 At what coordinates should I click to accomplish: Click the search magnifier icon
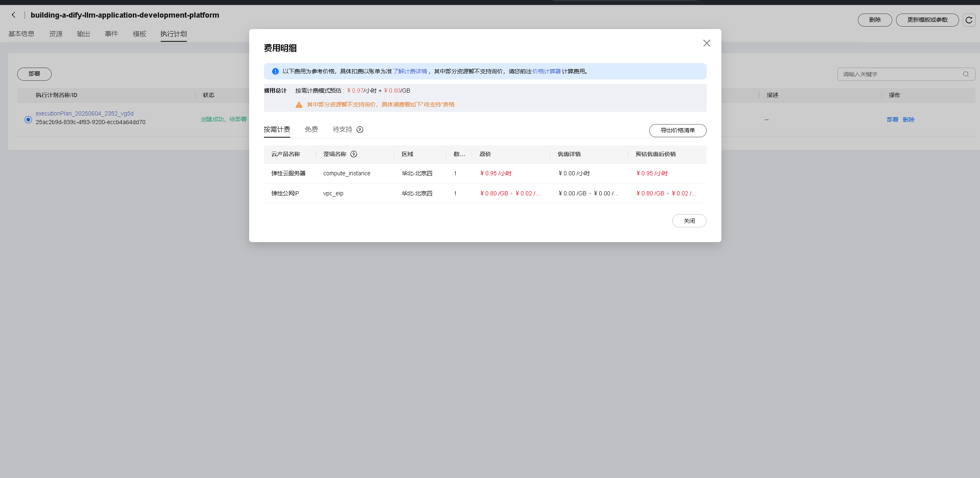[966, 74]
